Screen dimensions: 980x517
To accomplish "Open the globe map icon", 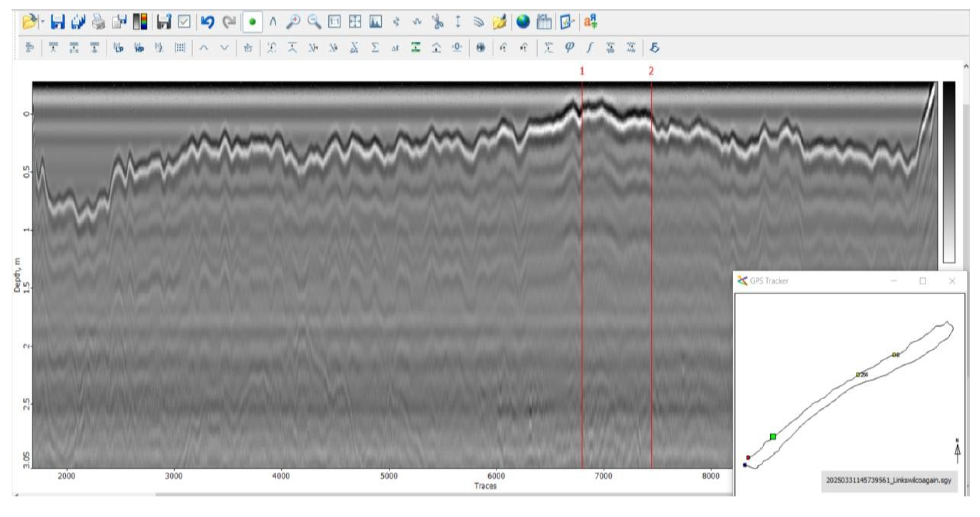I will 523,22.
